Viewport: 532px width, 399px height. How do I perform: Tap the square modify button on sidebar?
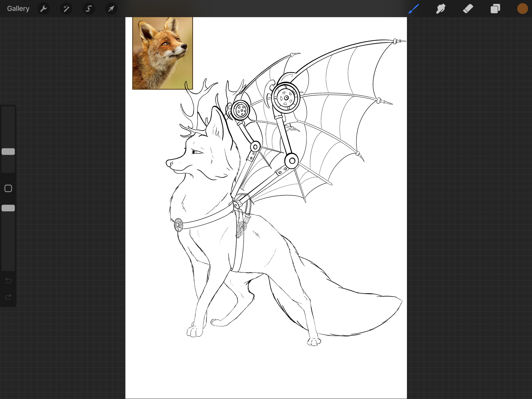click(8, 188)
